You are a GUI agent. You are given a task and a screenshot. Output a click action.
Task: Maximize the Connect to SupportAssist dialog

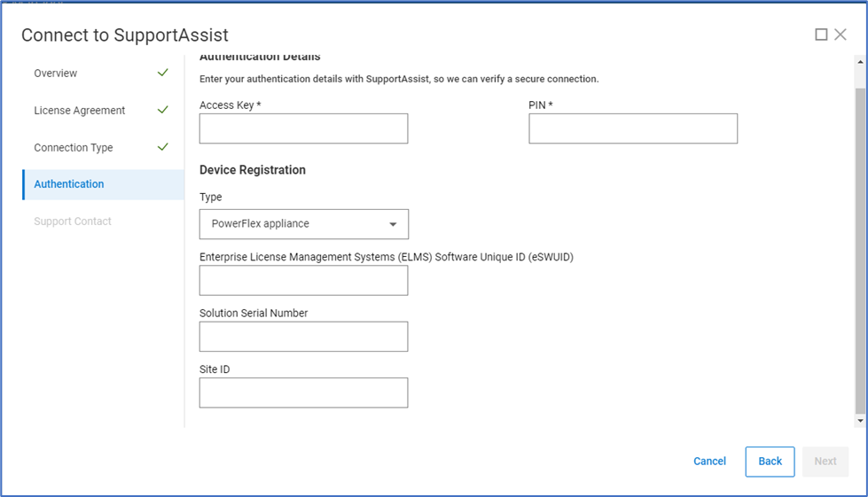(x=821, y=35)
